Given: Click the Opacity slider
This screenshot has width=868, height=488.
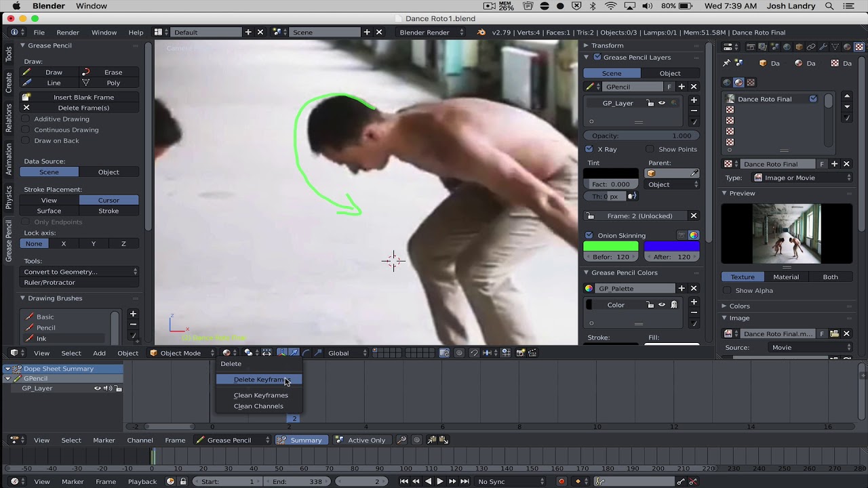Looking at the screenshot, I should [642, 136].
